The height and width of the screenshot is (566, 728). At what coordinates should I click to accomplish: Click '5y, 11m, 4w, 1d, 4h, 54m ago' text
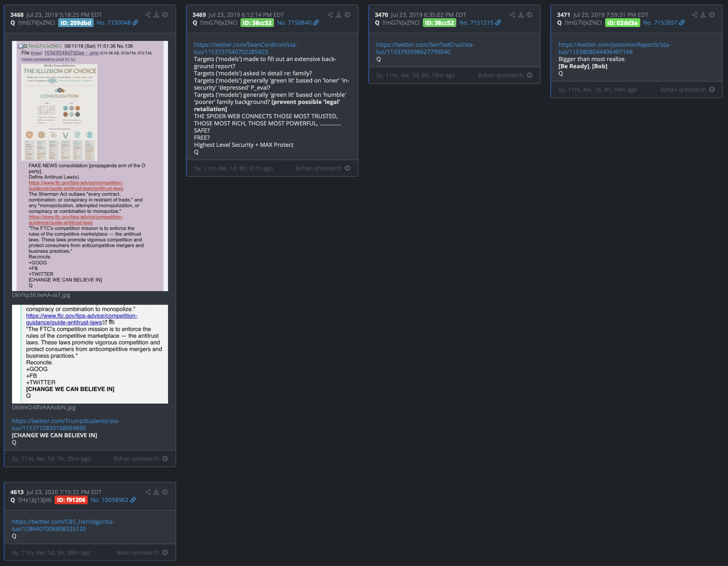[x=598, y=89]
